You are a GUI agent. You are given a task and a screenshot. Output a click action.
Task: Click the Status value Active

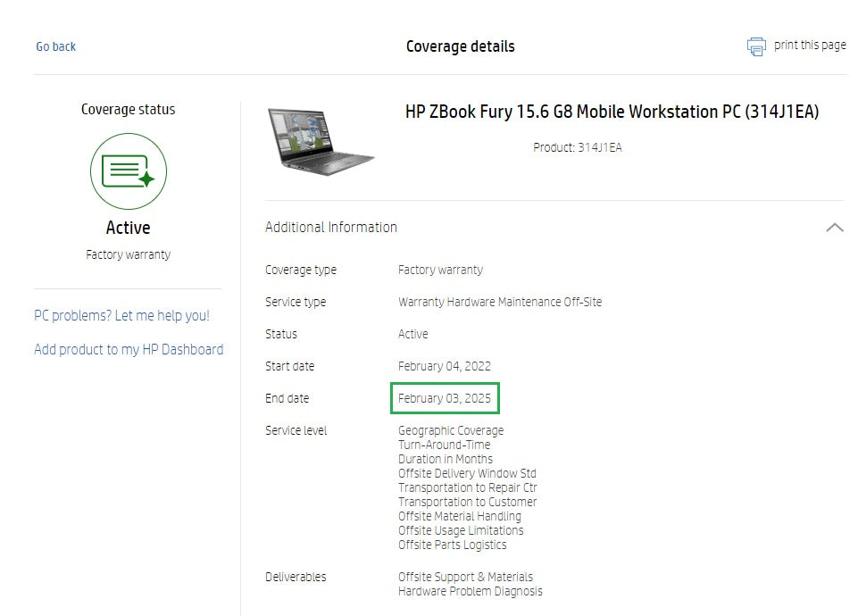[412, 334]
